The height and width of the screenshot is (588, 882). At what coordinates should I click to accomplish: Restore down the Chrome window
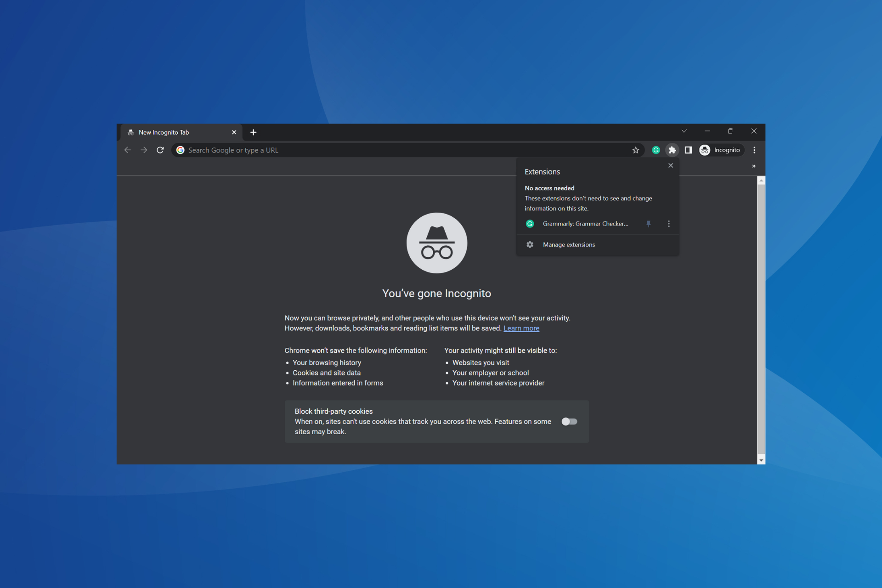tap(730, 131)
